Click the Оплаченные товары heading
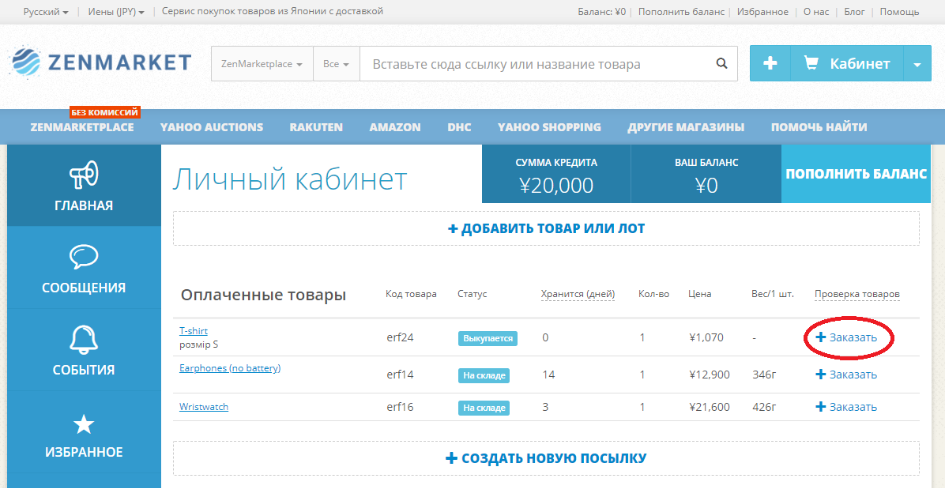 point(263,295)
